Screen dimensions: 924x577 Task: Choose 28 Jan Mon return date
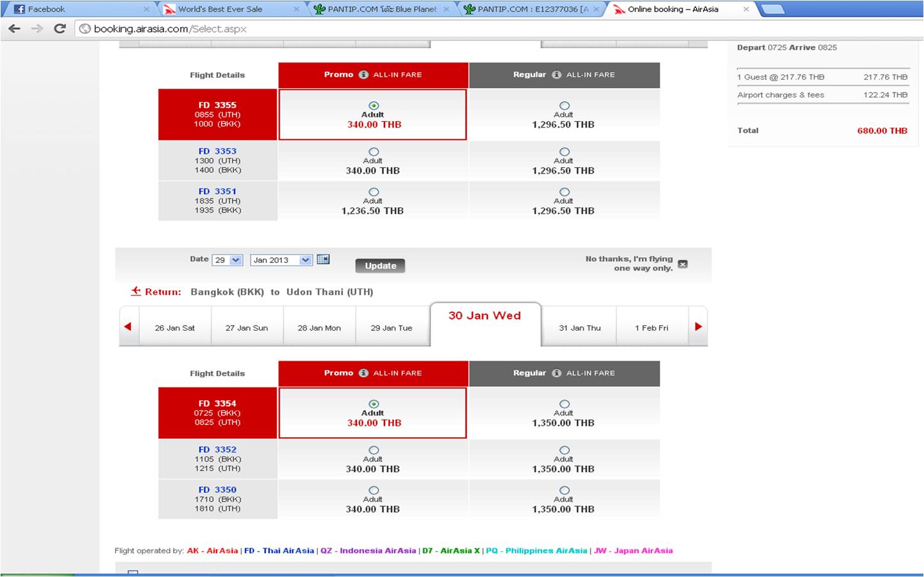(x=319, y=327)
